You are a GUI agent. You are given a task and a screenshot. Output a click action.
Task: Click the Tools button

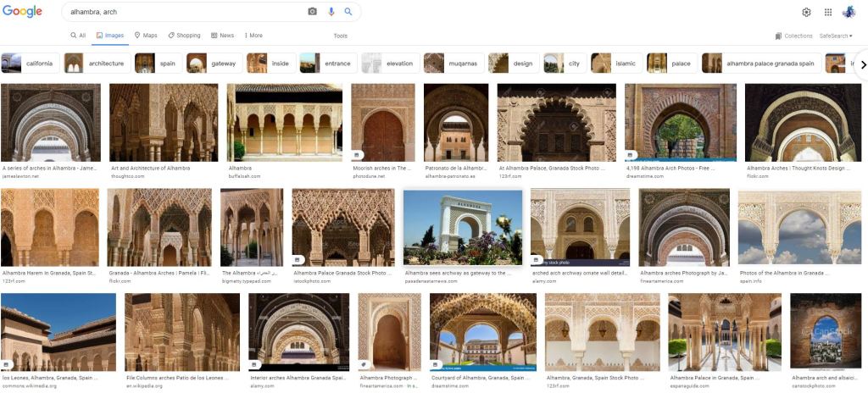pos(340,36)
